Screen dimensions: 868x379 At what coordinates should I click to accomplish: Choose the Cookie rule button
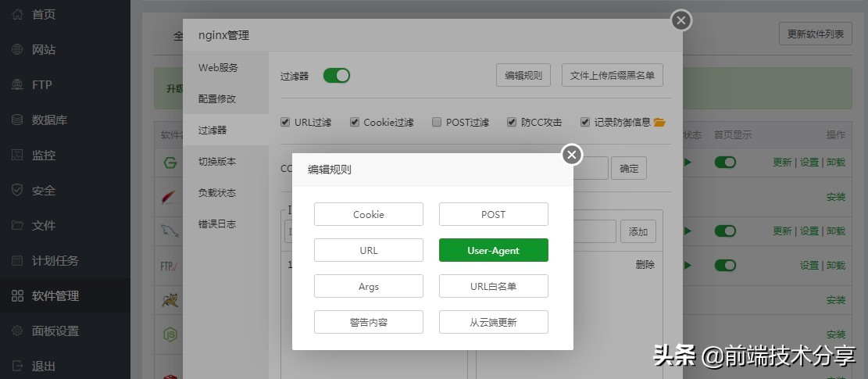pyautogui.click(x=369, y=214)
